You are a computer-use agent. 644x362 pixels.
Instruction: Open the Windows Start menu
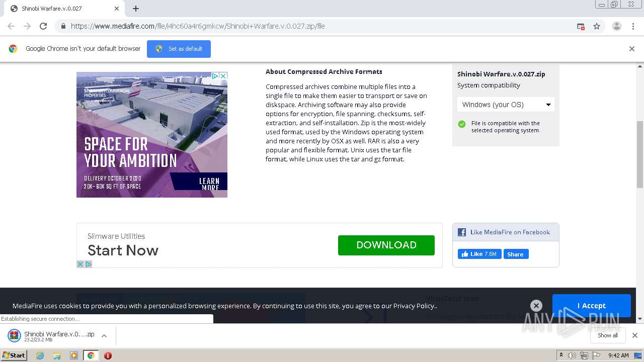14,355
